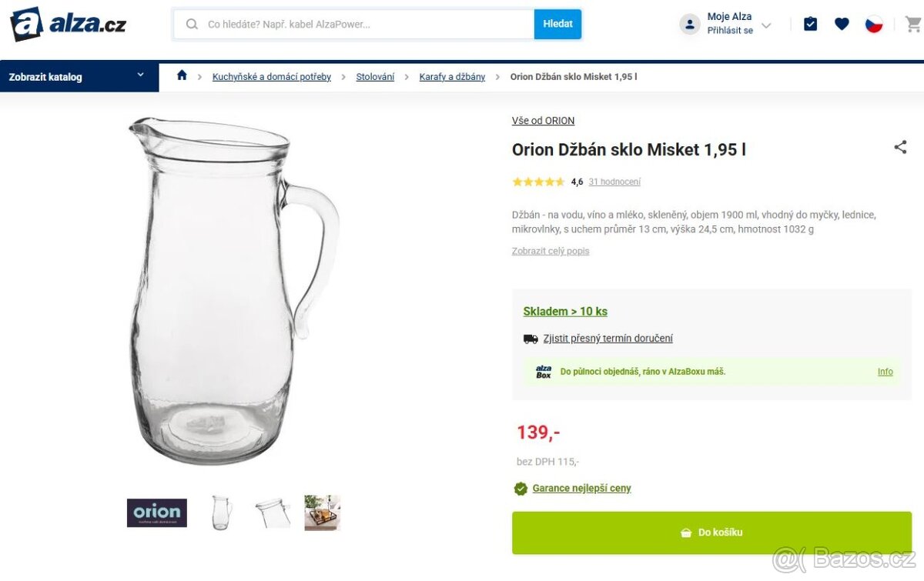Select the Orion brand logo thumbnail
The width and height of the screenshot is (924, 581).
157,513
